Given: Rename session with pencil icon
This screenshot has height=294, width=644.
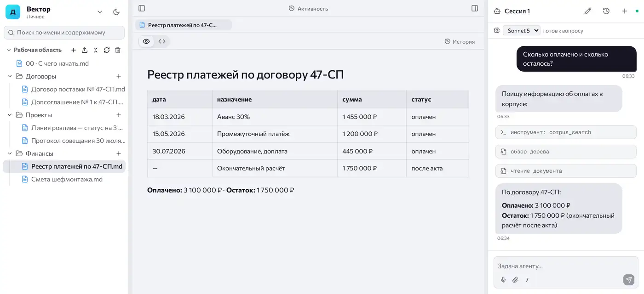Looking at the screenshot, I should pyautogui.click(x=588, y=11).
